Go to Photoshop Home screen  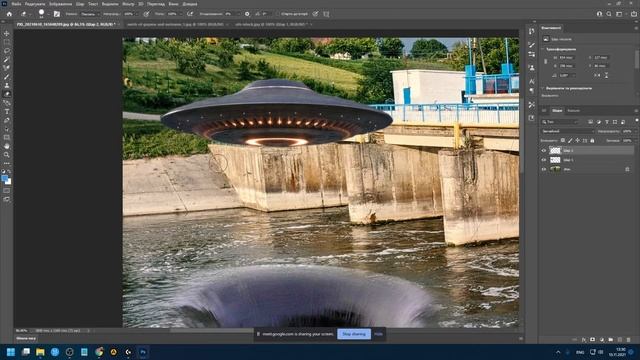pos(9,14)
